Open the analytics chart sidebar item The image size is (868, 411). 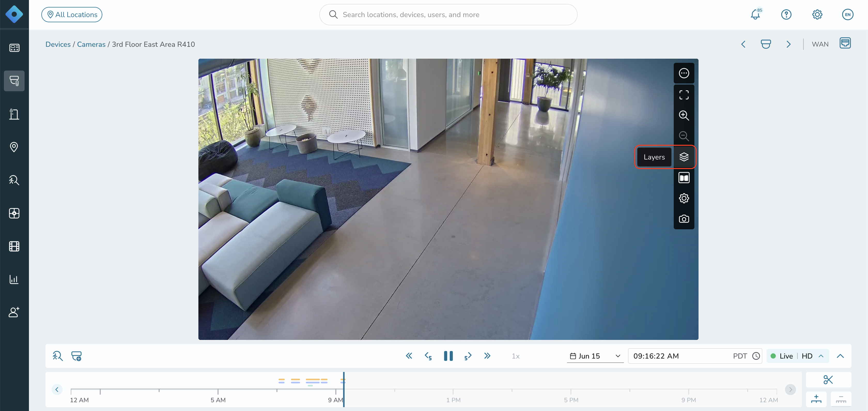click(x=14, y=279)
